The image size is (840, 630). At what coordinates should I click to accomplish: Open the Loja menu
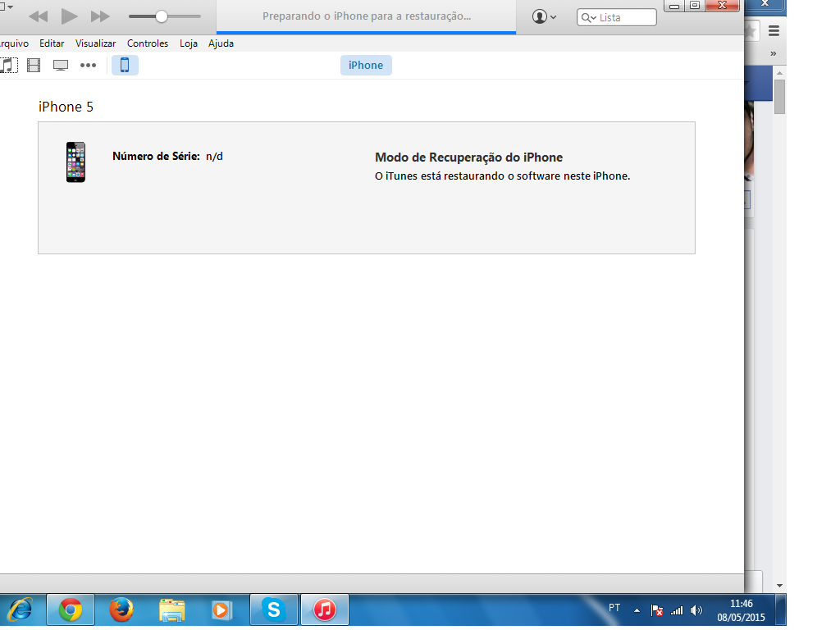coord(188,43)
